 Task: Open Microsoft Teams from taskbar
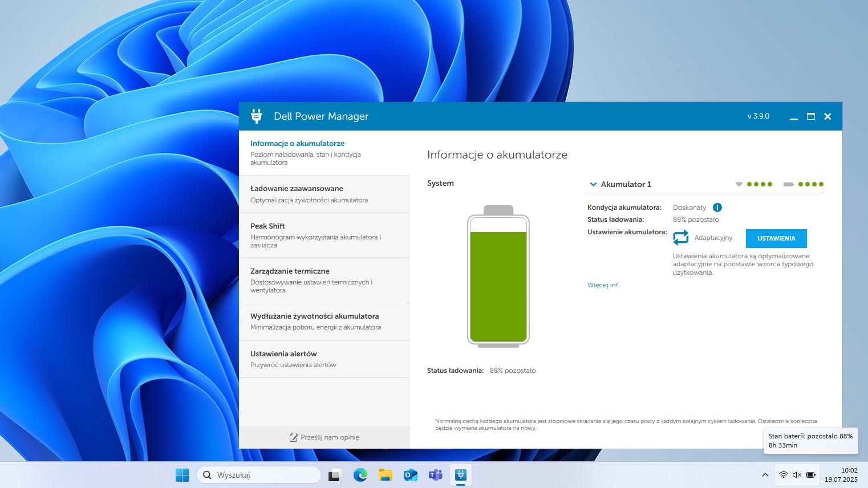(x=436, y=475)
